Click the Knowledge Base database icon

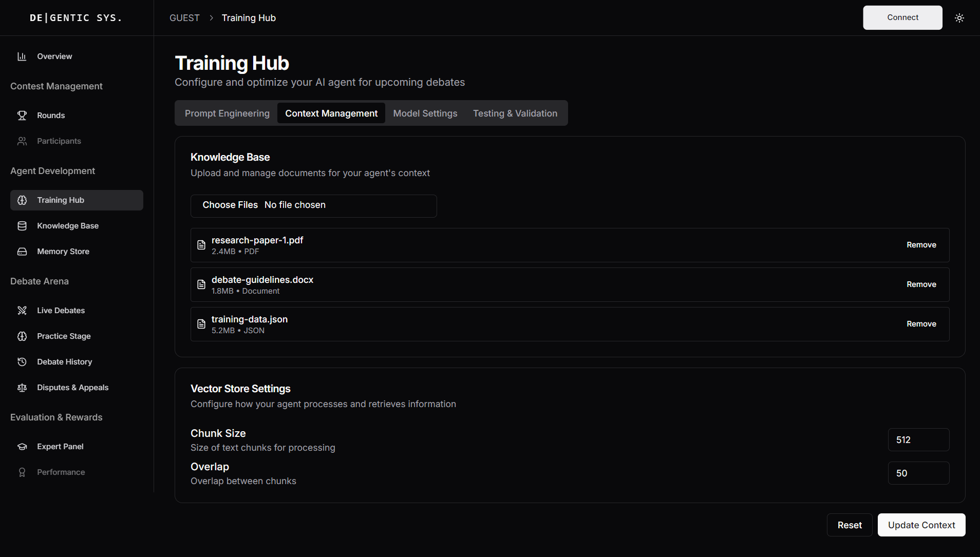pos(22,226)
